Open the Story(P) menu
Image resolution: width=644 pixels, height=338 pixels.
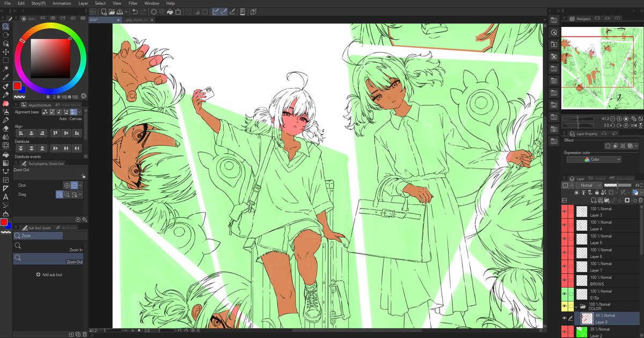click(39, 3)
